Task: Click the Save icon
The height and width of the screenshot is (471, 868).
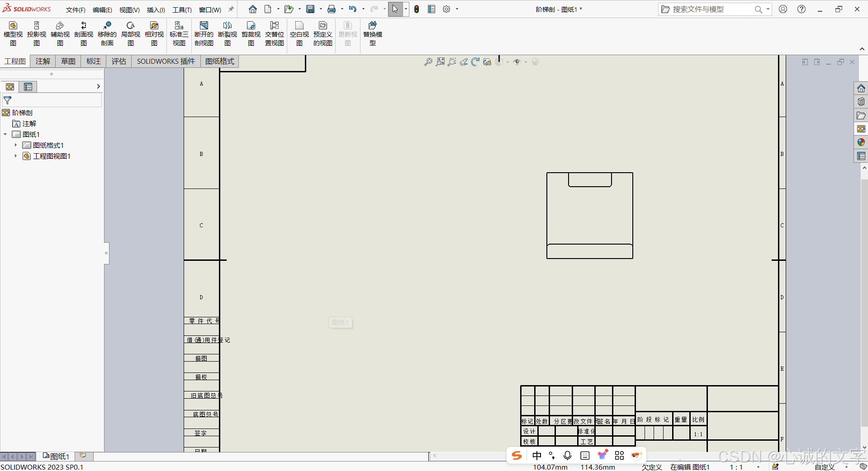Action: point(310,9)
